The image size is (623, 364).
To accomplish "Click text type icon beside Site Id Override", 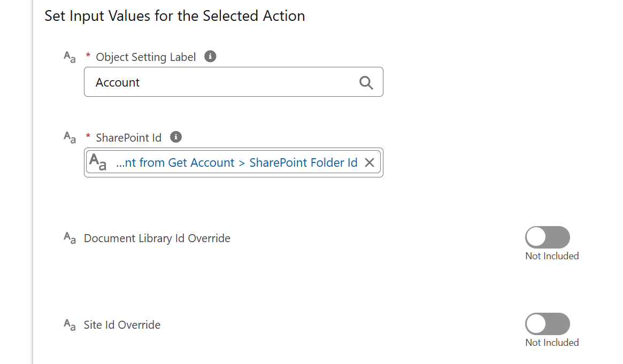I will (x=70, y=324).
